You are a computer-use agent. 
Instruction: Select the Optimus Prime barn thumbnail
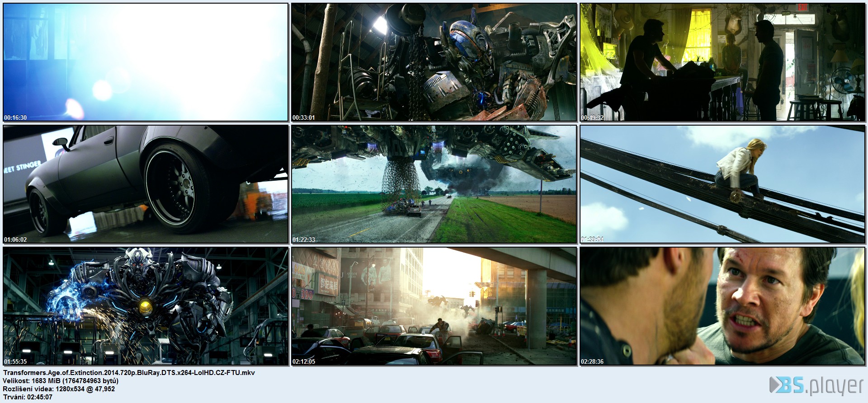click(x=434, y=62)
